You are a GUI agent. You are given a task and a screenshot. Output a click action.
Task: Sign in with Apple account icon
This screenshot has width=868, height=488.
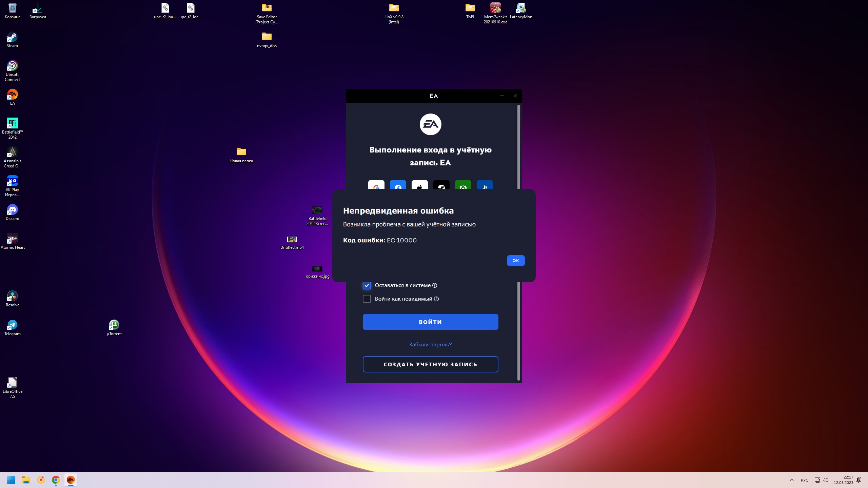[x=419, y=185]
